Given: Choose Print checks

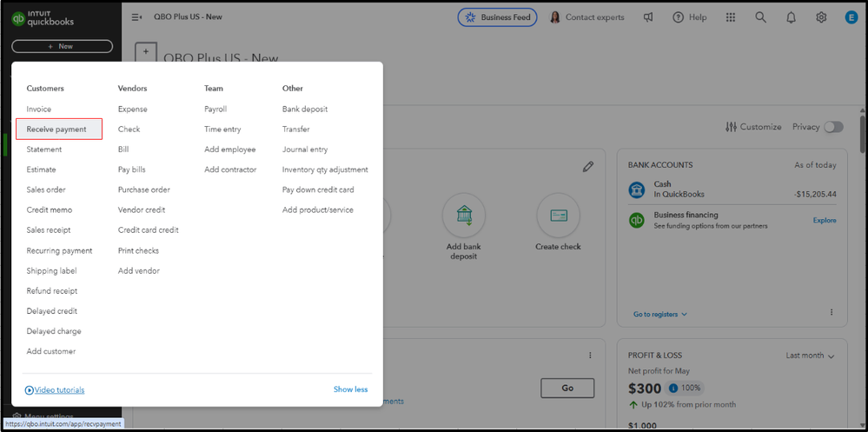Looking at the screenshot, I should [138, 250].
